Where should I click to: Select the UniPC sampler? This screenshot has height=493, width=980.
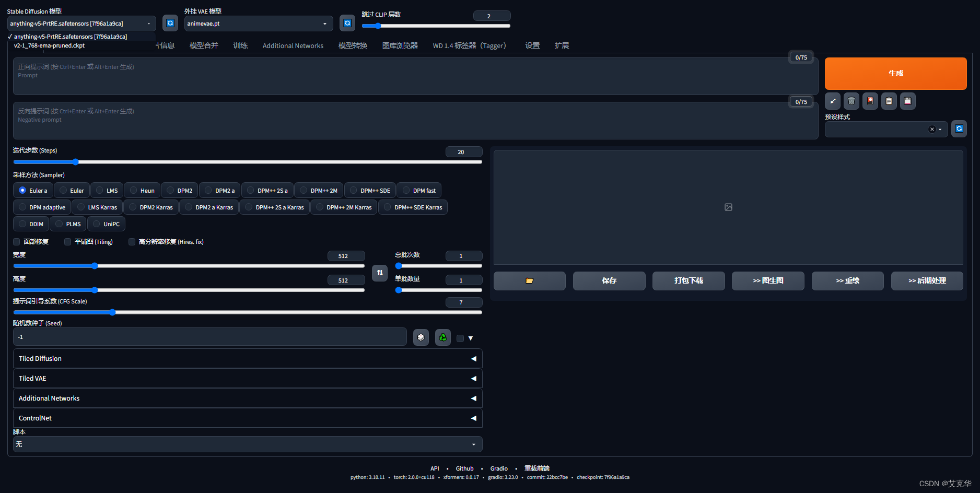click(x=107, y=224)
